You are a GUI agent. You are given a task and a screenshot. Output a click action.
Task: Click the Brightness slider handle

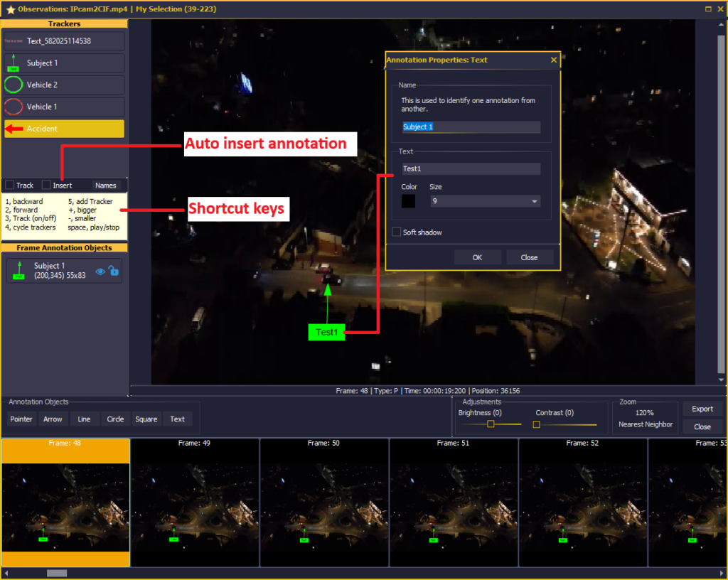point(491,424)
